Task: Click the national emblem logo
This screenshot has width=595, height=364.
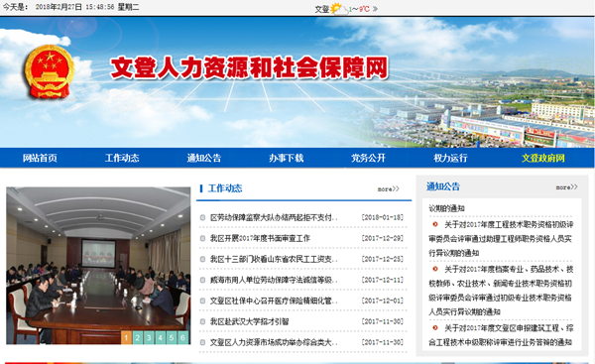Action: click(49, 71)
